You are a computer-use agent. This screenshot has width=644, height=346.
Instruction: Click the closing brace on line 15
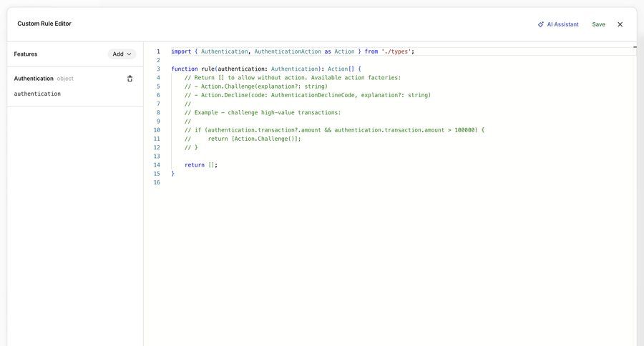[x=173, y=174]
